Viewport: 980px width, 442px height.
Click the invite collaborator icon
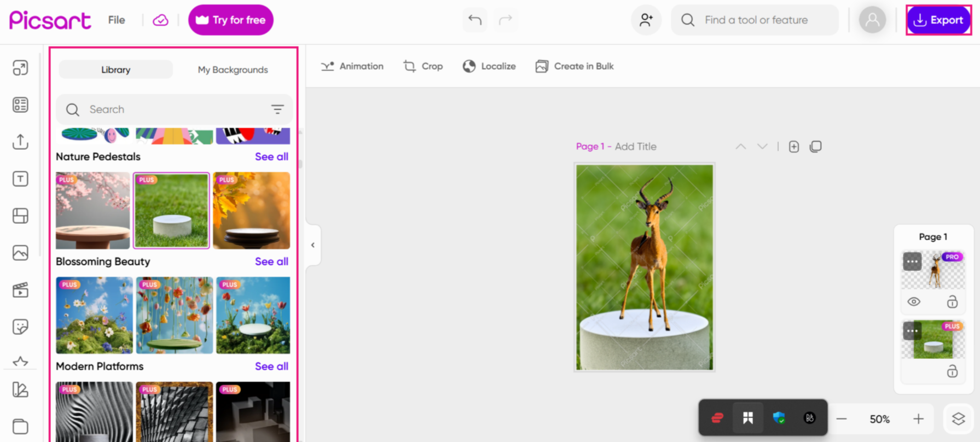[646, 20]
